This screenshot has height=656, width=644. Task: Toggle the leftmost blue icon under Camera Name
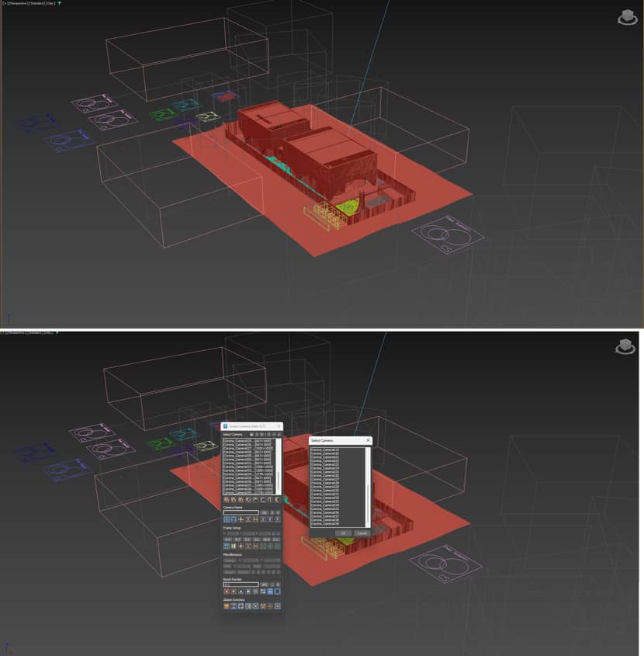227,519
